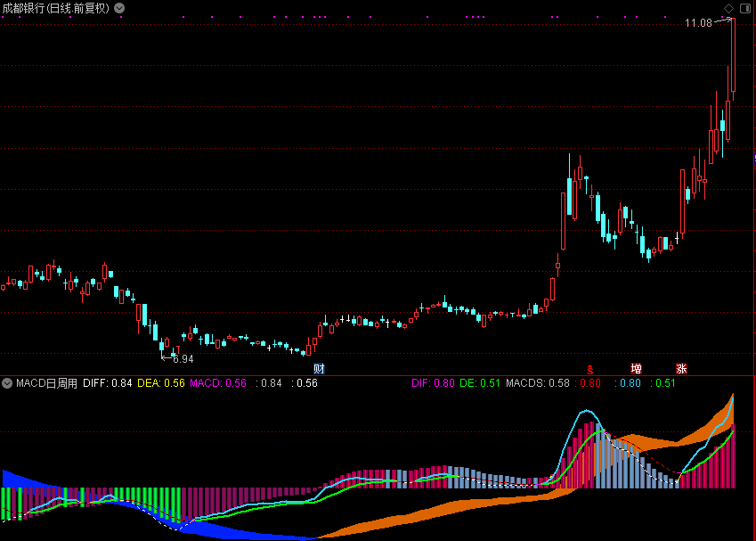This screenshot has height=541, width=756.
Task: Toggle the side panel icon at top-right
Action: (x=745, y=8)
